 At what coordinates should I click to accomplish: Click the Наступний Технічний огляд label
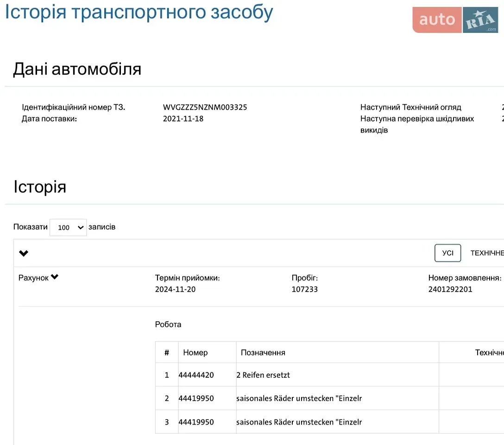click(410, 107)
